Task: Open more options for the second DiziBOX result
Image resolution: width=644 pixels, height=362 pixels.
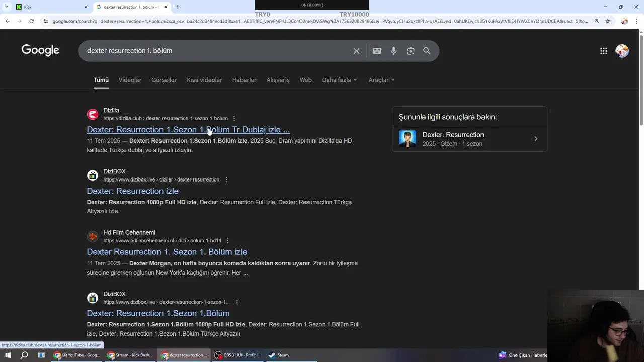Action: 237,302
